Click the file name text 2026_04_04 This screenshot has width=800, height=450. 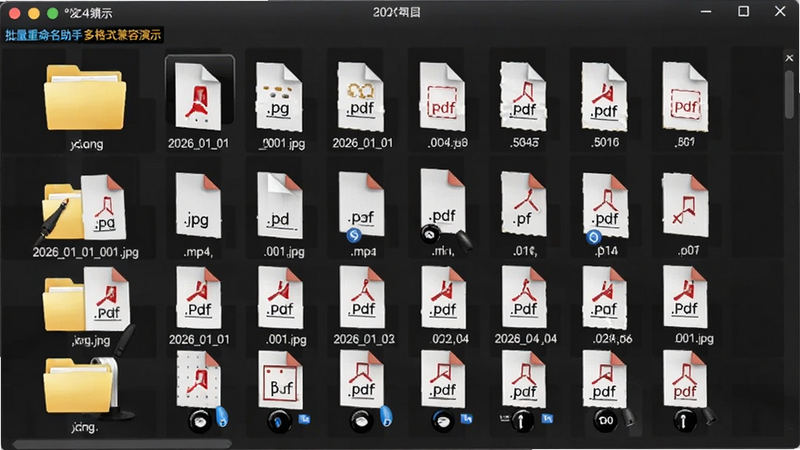point(526,339)
